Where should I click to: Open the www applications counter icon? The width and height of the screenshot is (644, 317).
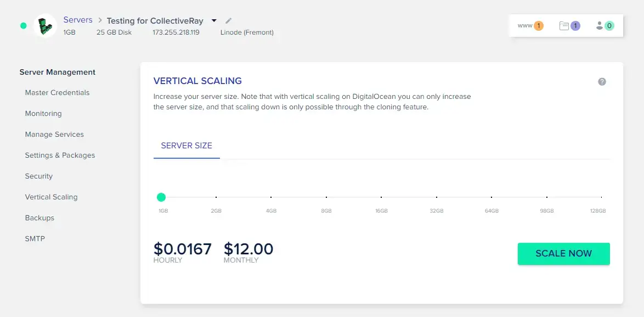pyautogui.click(x=530, y=26)
